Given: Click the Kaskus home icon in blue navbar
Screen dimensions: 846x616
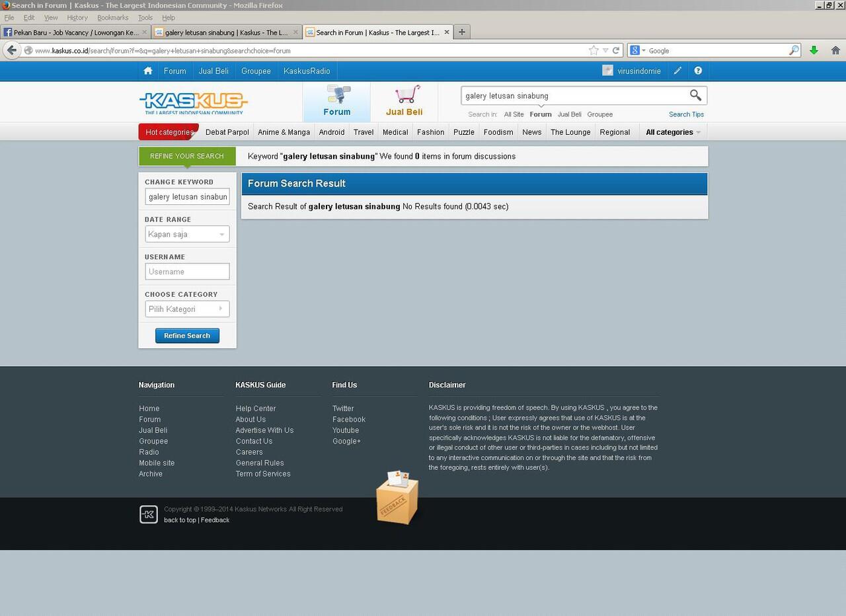Looking at the screenshot, I should (148, 71).
